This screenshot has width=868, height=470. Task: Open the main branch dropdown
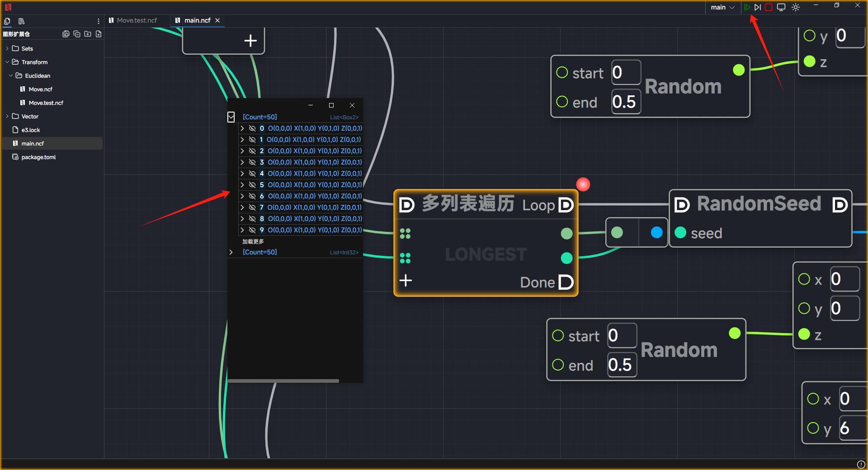[722, 7]
